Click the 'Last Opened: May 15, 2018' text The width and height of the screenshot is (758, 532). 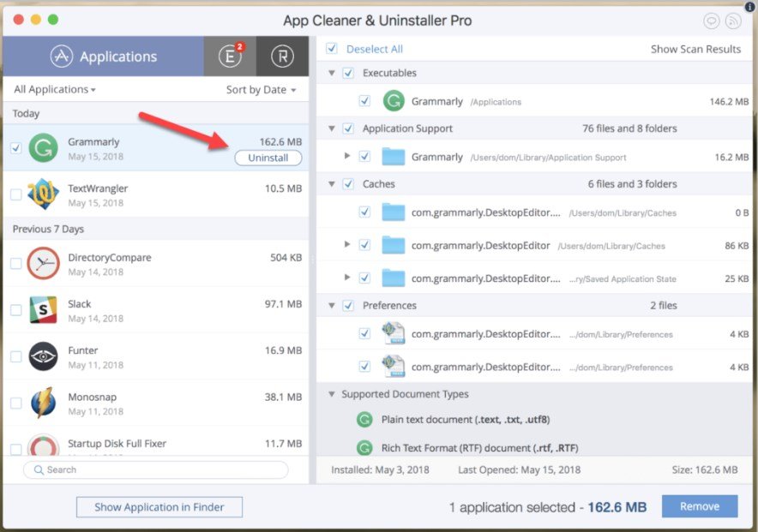click(519, 469)
